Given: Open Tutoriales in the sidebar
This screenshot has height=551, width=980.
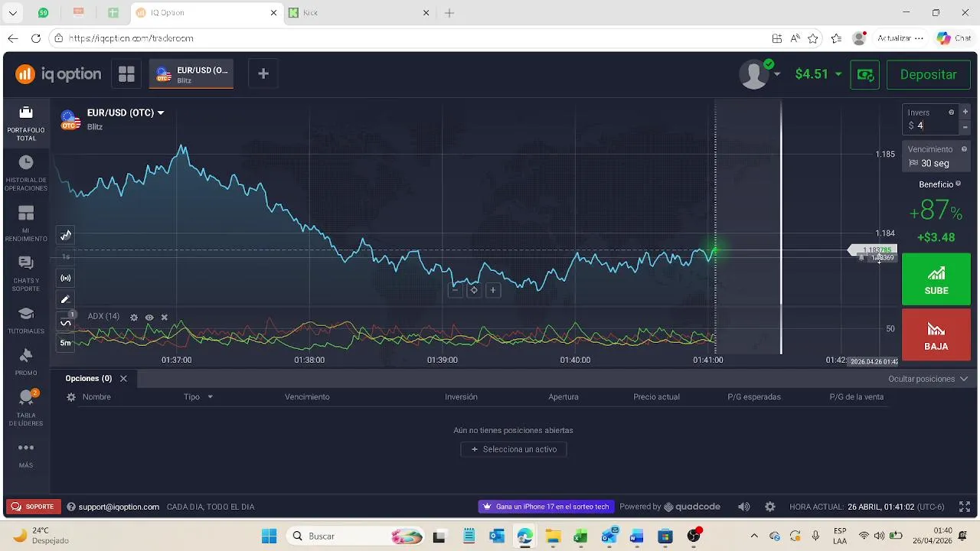Looking at the screenshot, I should click(x=26, y=321).
